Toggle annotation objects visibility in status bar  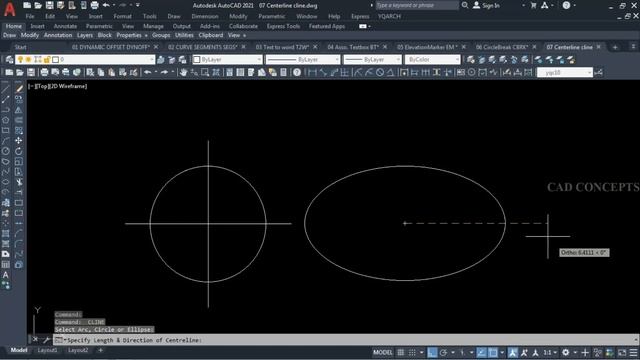click(x=513, y=352)
